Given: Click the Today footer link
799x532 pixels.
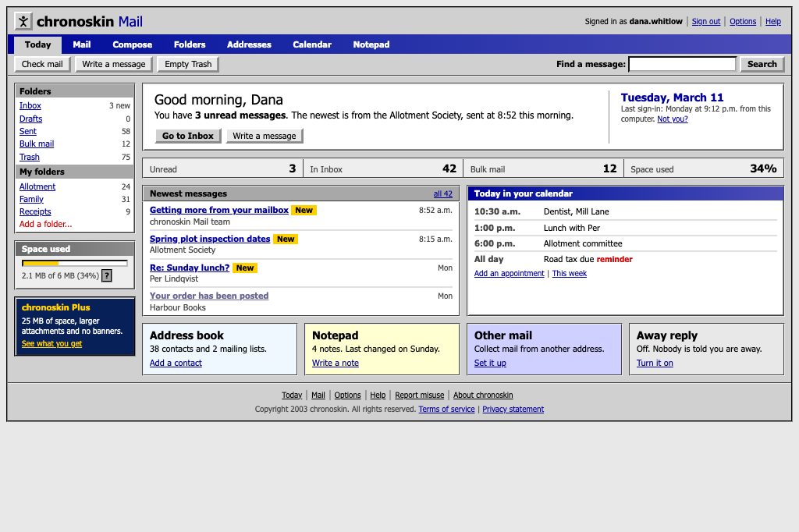Looking at the screenshot, I should pos(292,395).
